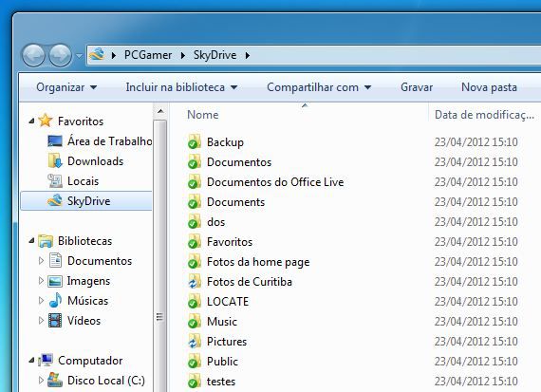Expand Imagens library in sidebar
This screenshot has height=392, width=541.
(41, 281)
